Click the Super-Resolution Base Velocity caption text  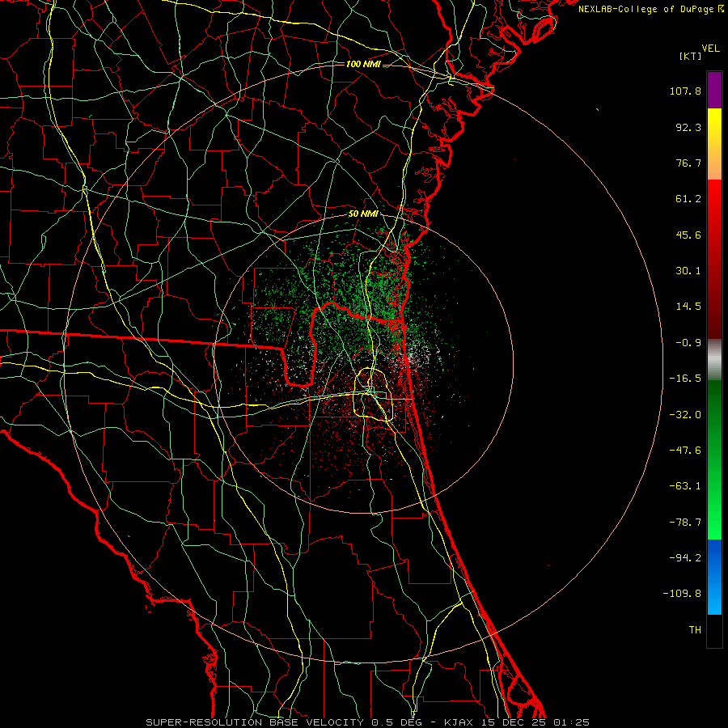[255, 722]
